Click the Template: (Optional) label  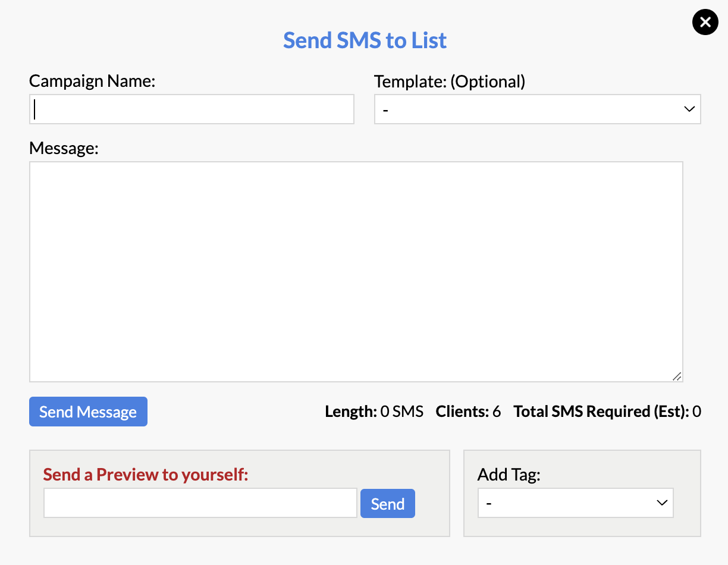[x=450, y=81]
